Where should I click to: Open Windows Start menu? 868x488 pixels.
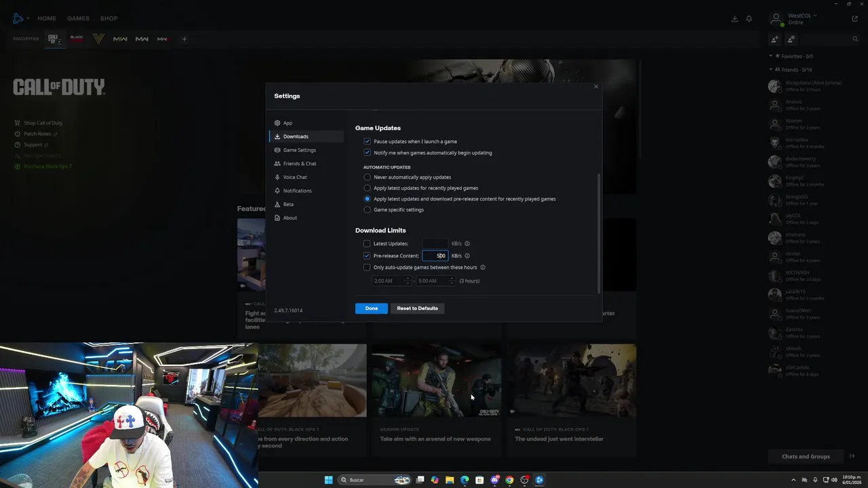328,480
